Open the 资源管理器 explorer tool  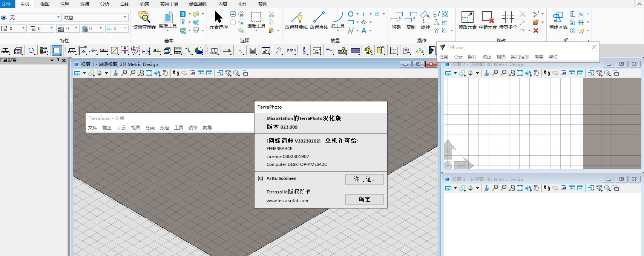click(x=144, y=20)
